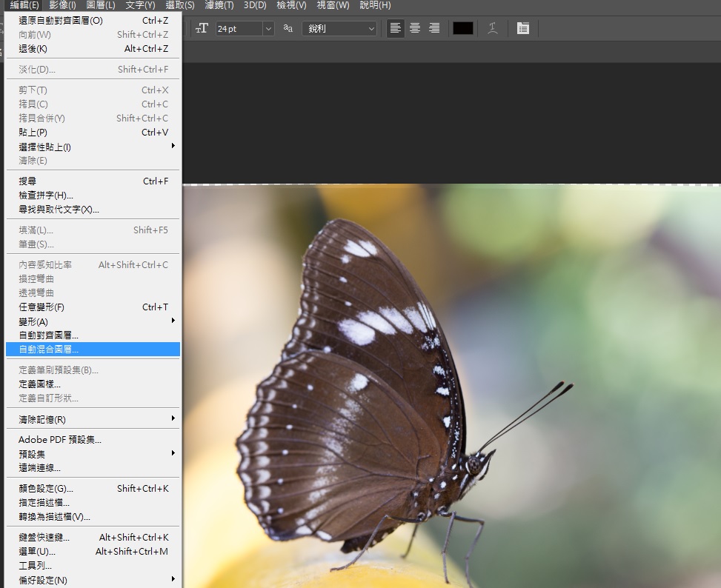Open the 濾鏡 menu

219,5
